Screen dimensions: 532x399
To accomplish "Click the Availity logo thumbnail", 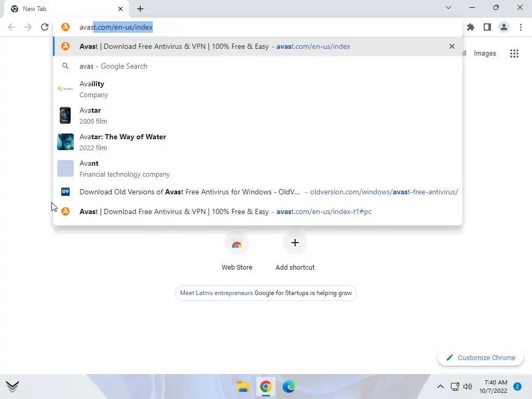I will pos(65,89).
